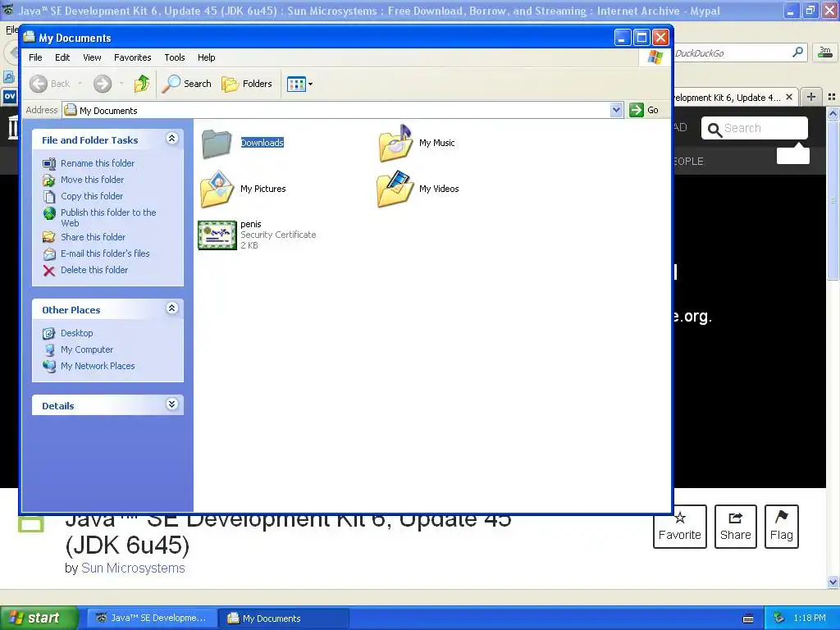The image size is (840, 630).
Task: Click Delete this folder
Action: (94, 270)
